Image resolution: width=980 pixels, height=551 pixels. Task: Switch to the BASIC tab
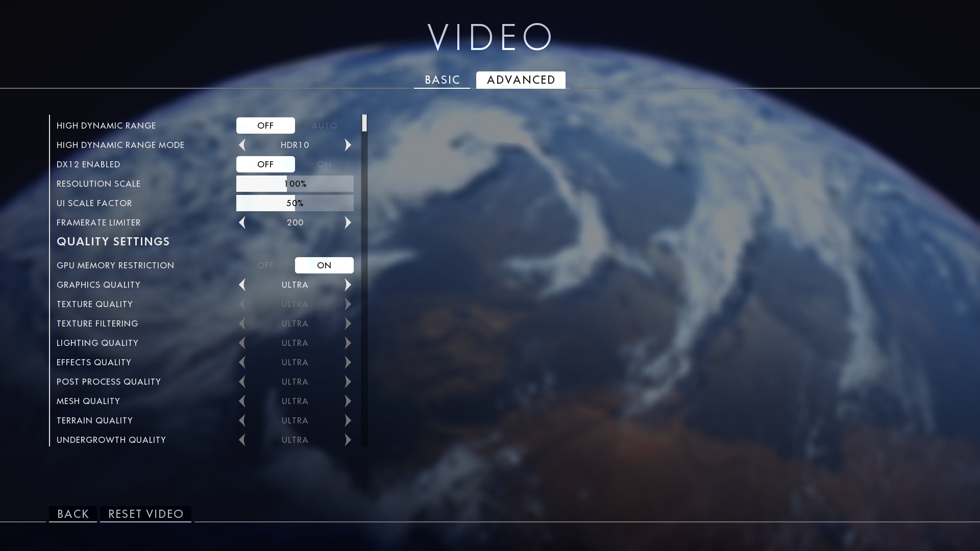pos(442,80)
